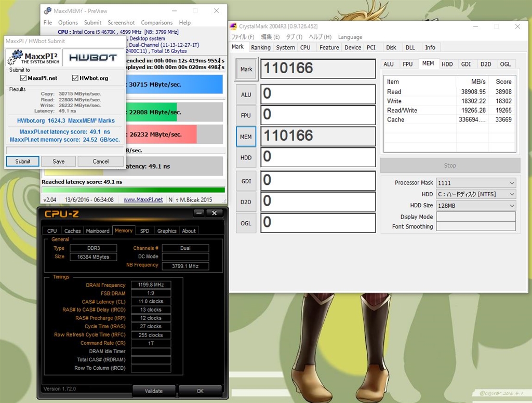
Task: Click the Display Mode field
Action: pos(476,217)
